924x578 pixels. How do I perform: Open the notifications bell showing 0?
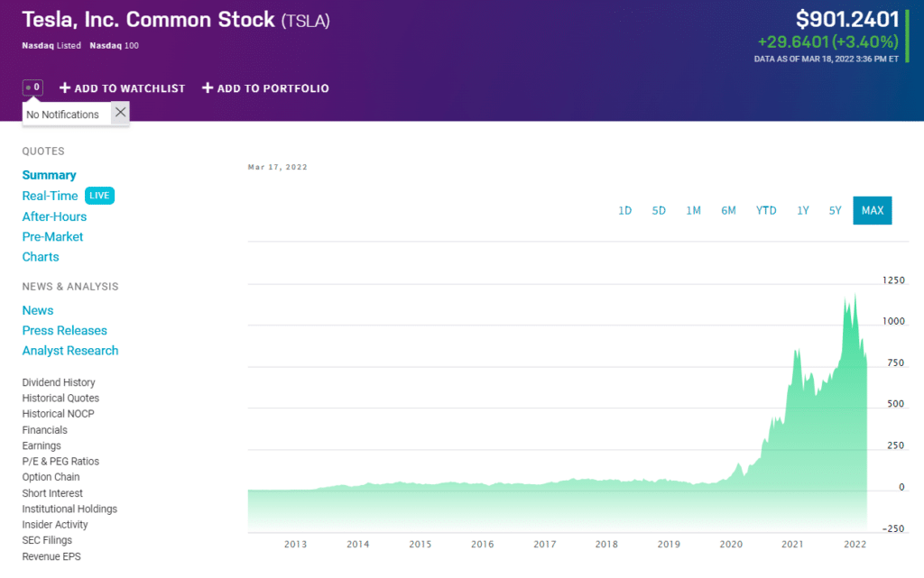[x=32, y=87]
